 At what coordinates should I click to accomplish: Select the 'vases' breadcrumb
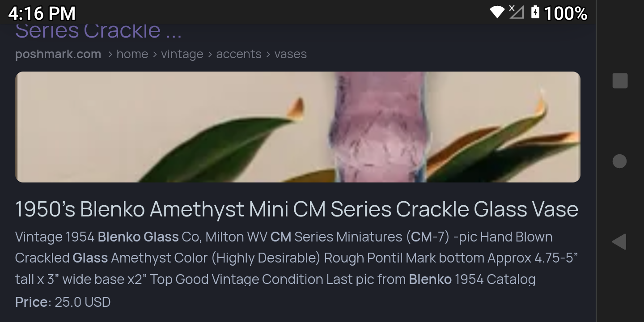coord(291,54)
